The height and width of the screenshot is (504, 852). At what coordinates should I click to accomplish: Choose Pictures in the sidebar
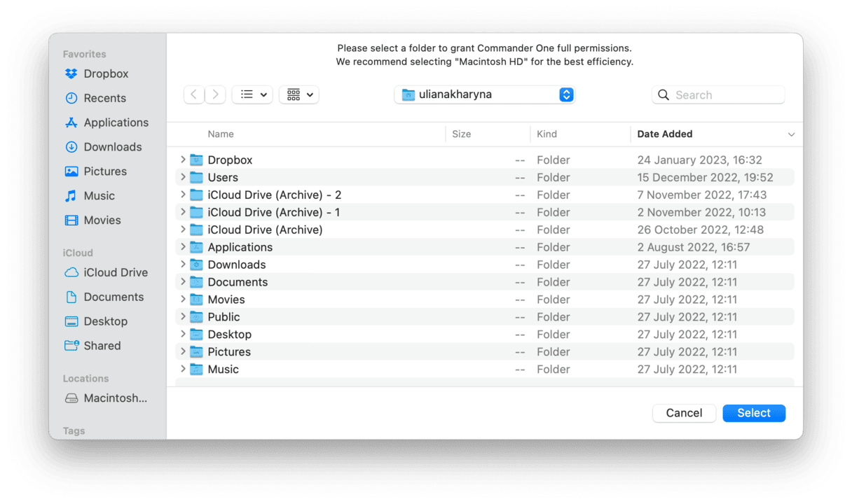(96, 171)
